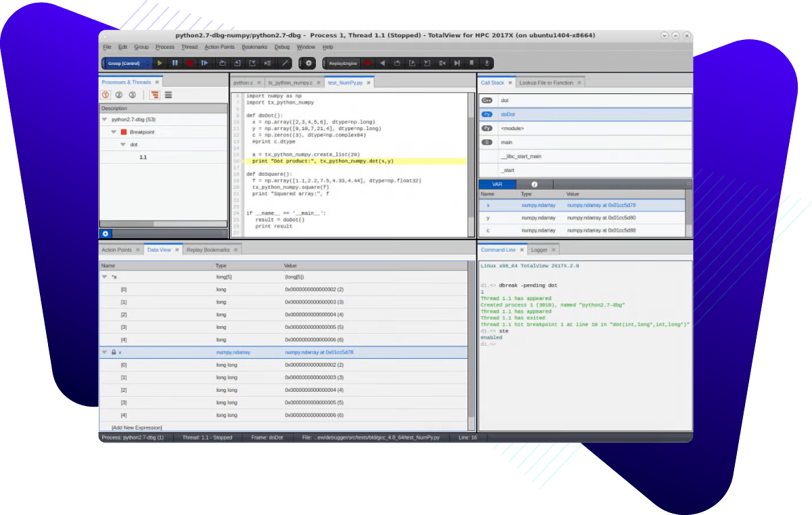812x515 pixels.
Task: Click the Step Out toolbar icon
Action: click(252, 63)
